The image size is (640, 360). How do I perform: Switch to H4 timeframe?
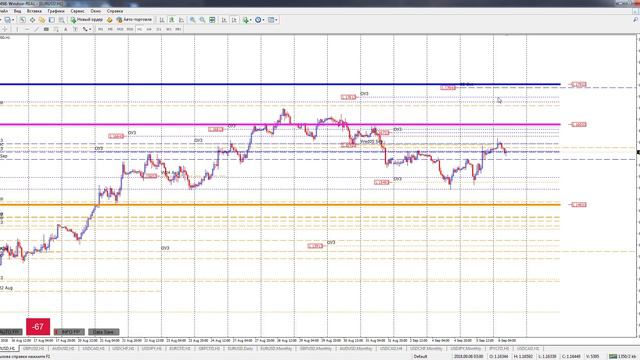149,29
